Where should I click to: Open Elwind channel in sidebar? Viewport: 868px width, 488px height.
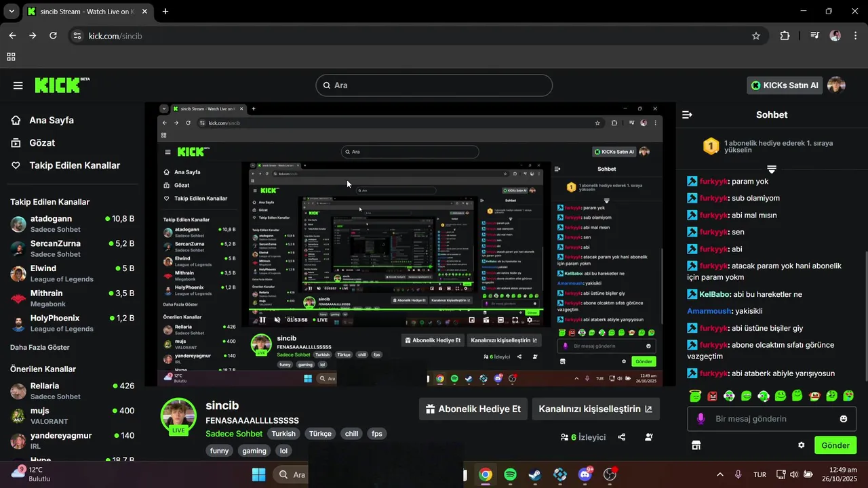pos(73,274)
